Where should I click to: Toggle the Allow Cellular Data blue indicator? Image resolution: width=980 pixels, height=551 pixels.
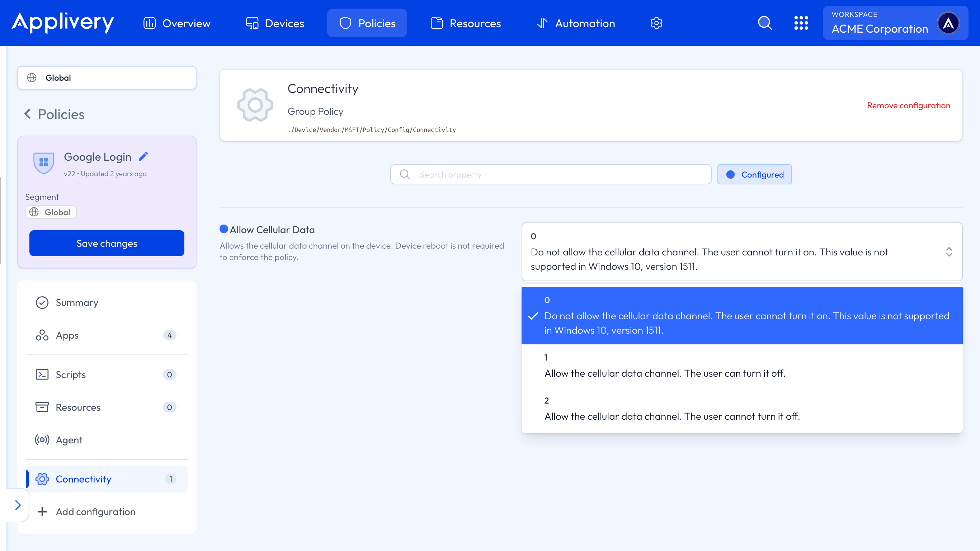[224, 229]
